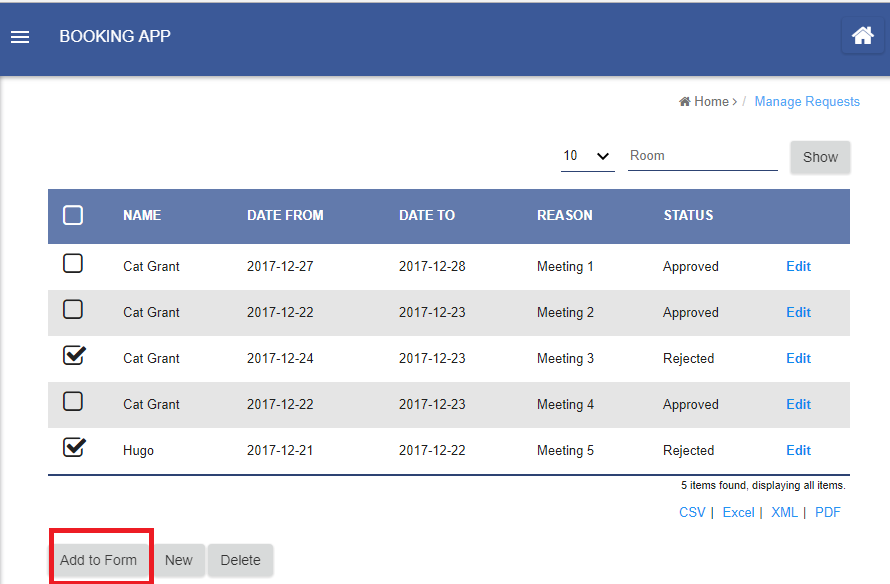890x584 pixels.
Task: Tick the Meeting 4 row checkbox
Action: coord(73,402)
